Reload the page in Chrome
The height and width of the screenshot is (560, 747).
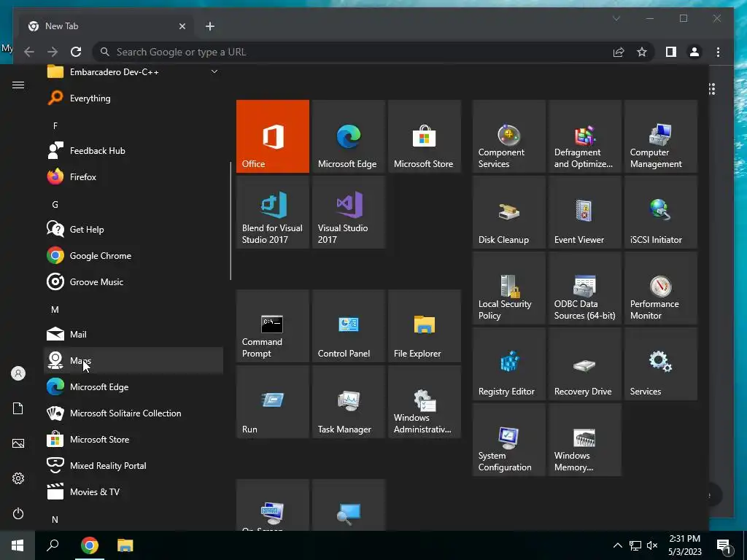coord(76,52)
